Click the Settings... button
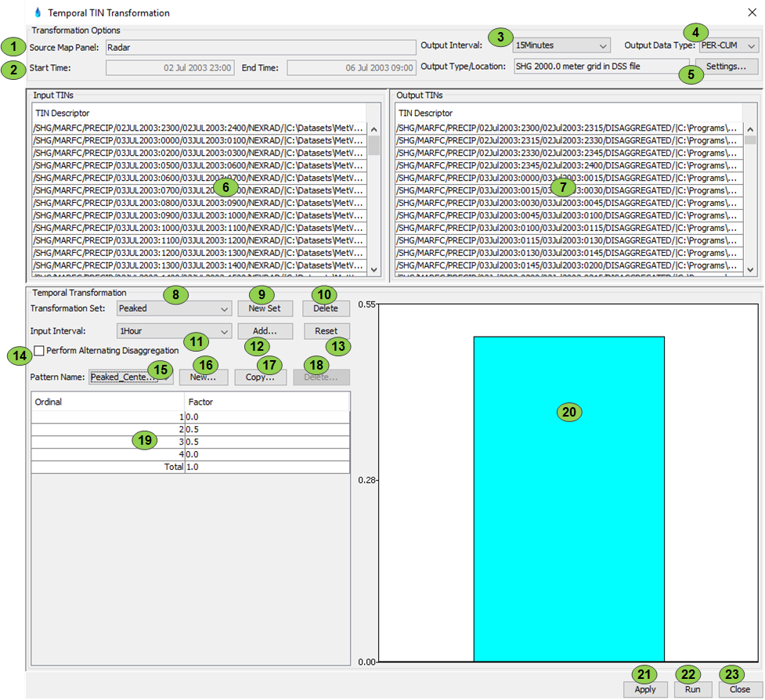This screenshot has width=765, height=700. tap(726, 67)
